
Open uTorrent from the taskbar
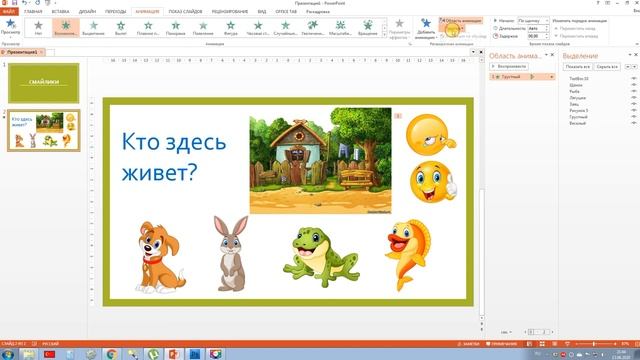pyautogui.click(x=153, y=354)
